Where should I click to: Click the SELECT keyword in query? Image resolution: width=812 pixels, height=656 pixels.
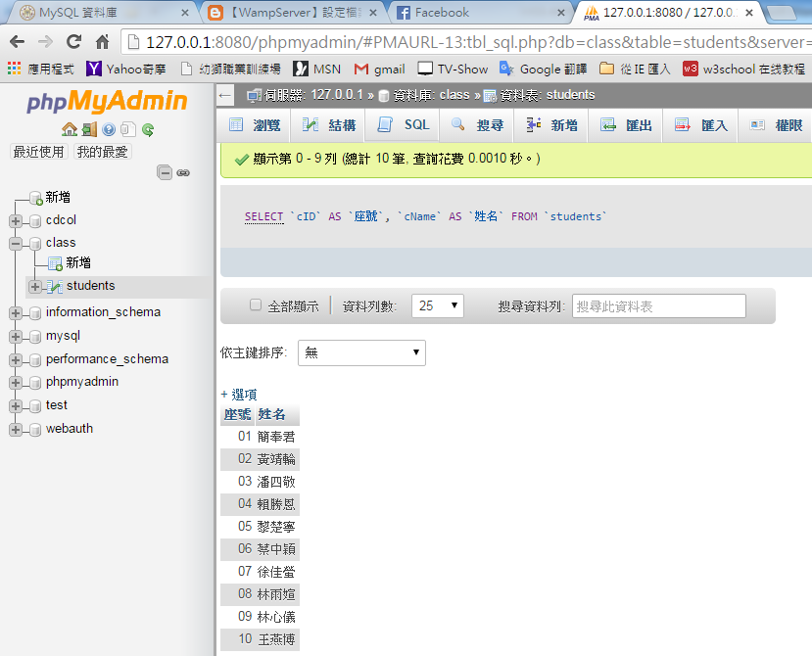click(x=264, y=216)
